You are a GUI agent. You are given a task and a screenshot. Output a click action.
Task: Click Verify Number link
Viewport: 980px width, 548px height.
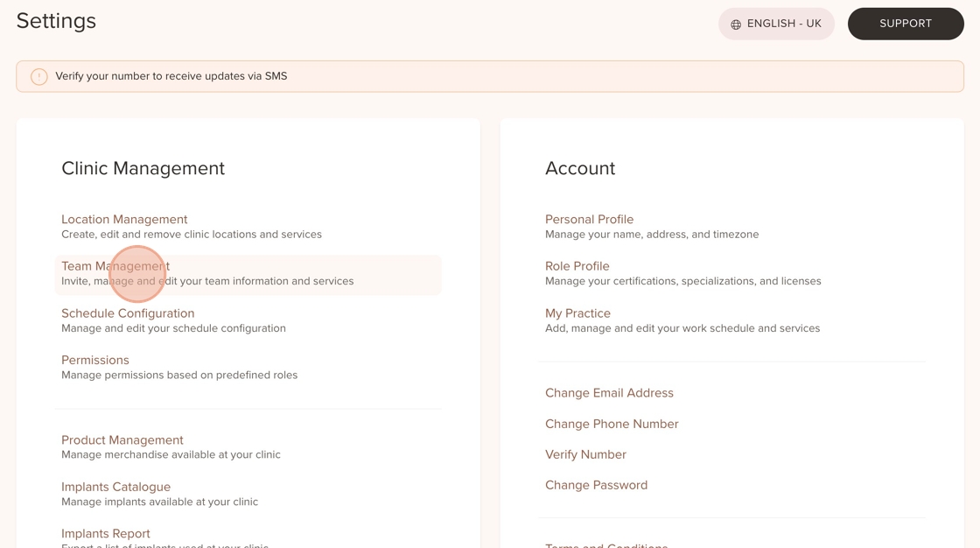click(x=585, y=454)
